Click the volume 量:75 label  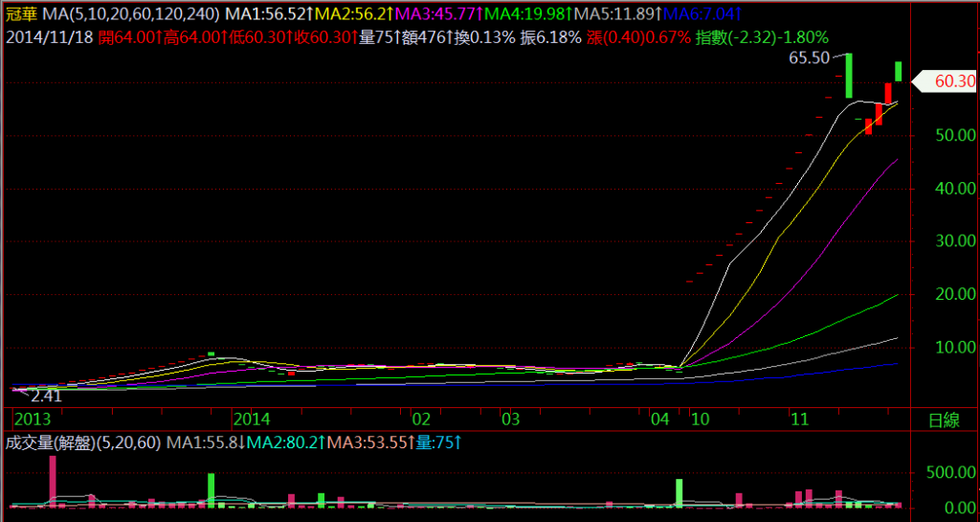(438, 443)
